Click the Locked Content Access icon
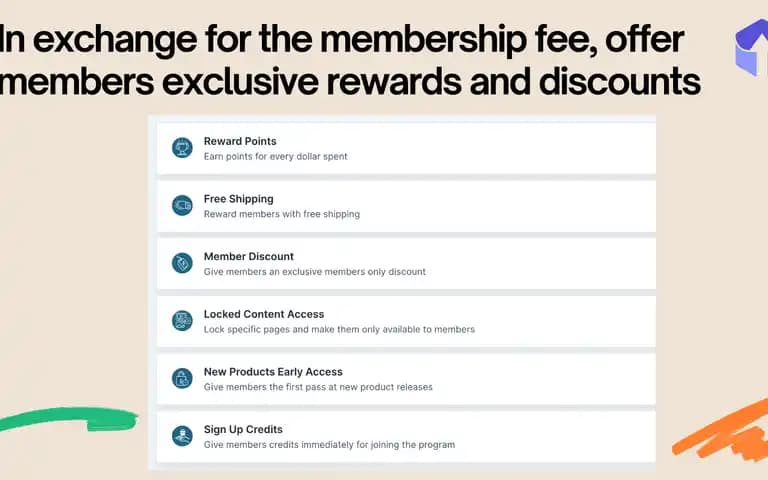 click(x=182, y=321)
